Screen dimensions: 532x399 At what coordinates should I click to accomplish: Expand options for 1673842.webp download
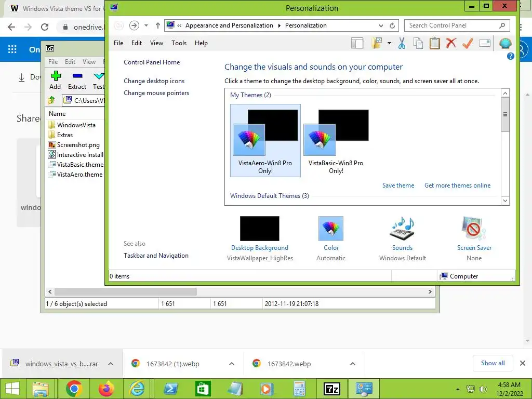353,364
